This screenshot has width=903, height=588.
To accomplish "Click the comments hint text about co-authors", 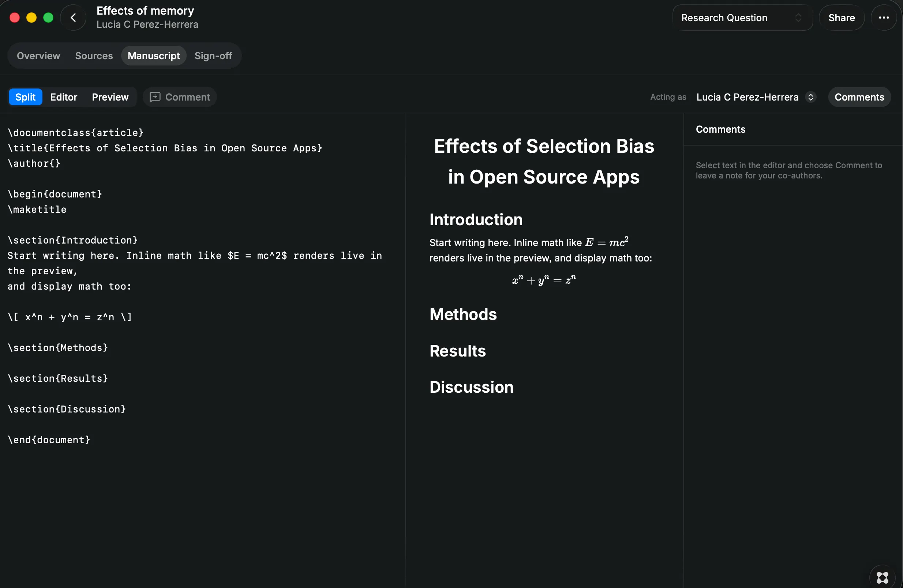I will click(788, 170).
